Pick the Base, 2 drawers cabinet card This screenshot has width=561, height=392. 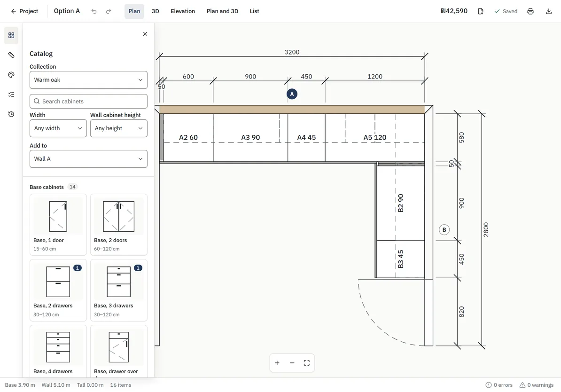click(58, 290)
